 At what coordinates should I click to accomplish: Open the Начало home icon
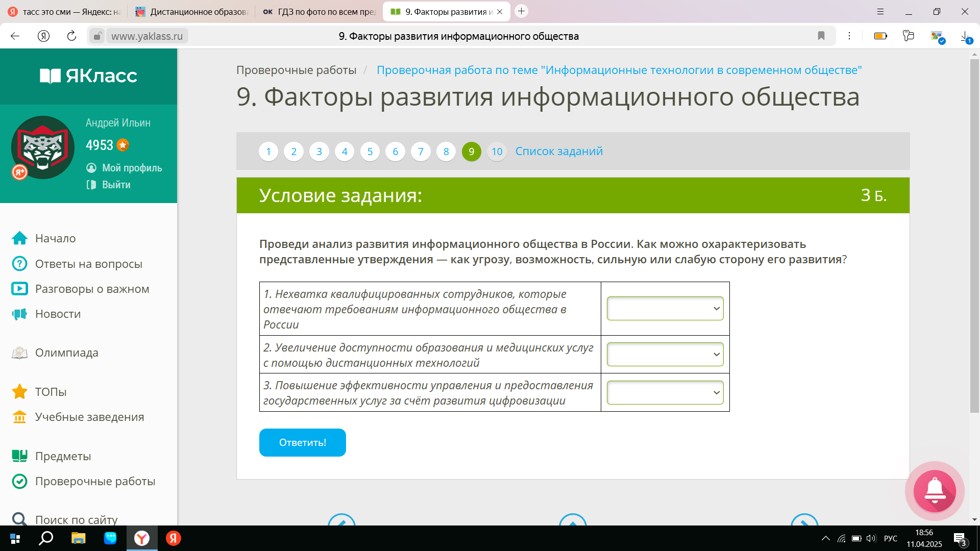click(x=19, y=238)
